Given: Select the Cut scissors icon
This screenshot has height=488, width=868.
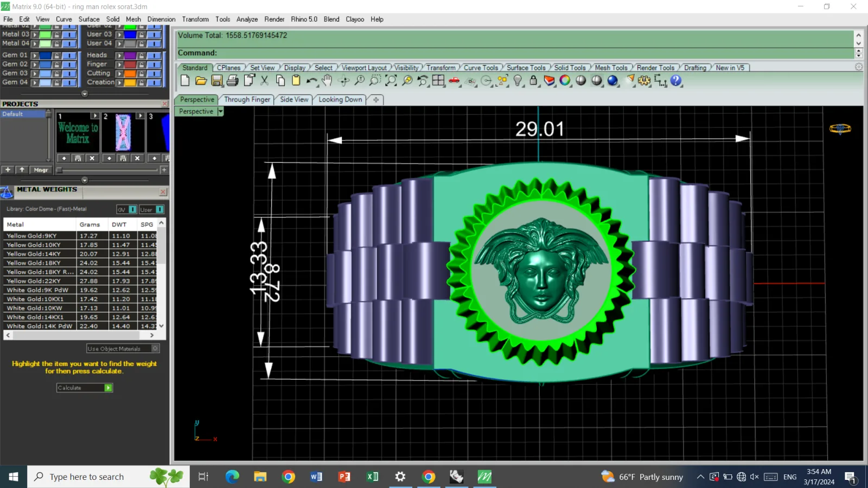Looking at the screenshot, I should point(265,81).
